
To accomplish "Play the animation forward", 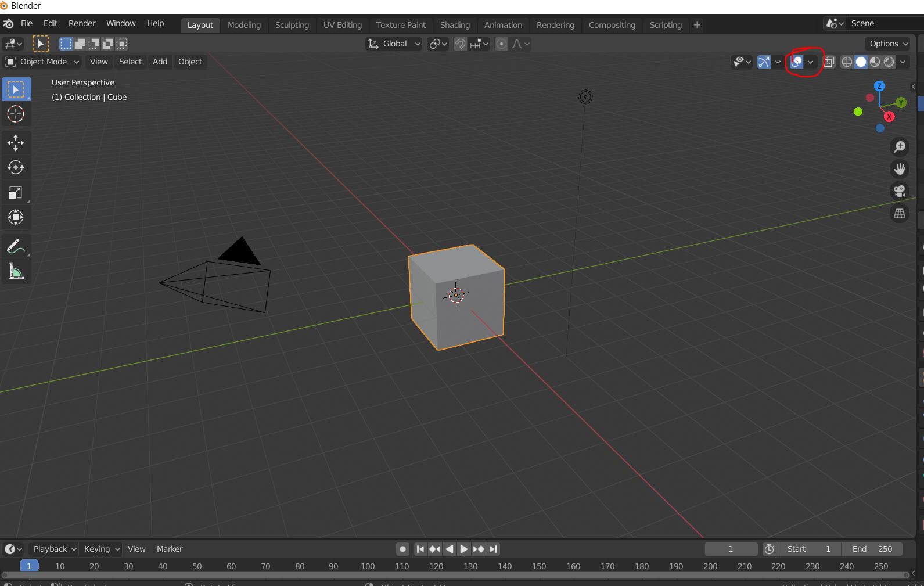I will (463, 549).
